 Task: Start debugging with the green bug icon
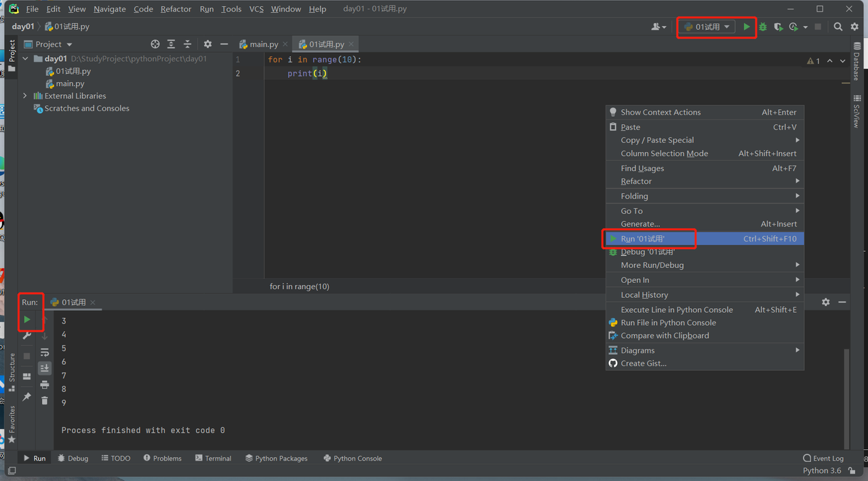pyautogui.click(x=763, y=26)
